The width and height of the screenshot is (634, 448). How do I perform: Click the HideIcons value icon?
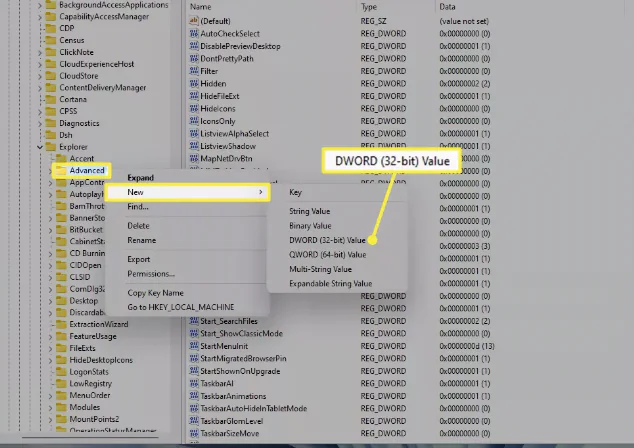coord(194,109)
